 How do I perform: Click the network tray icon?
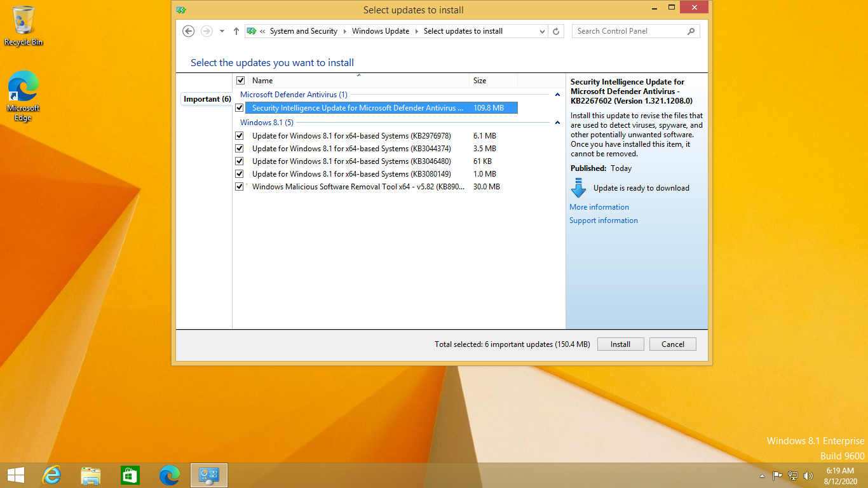click(x=793, y=475)
